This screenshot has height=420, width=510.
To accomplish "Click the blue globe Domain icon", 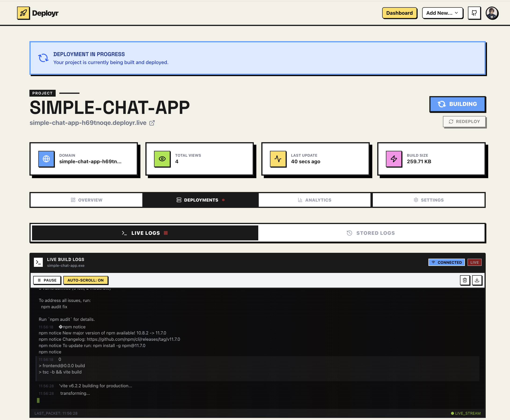I will [46, 159].
